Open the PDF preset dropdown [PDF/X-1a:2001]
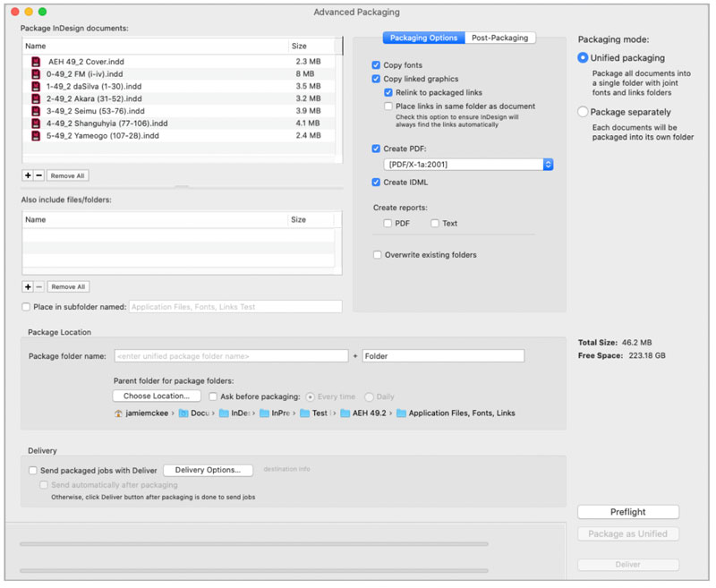The width and height of the screenshot is (716, 588). pyautogui.click(x=468, y=165)
